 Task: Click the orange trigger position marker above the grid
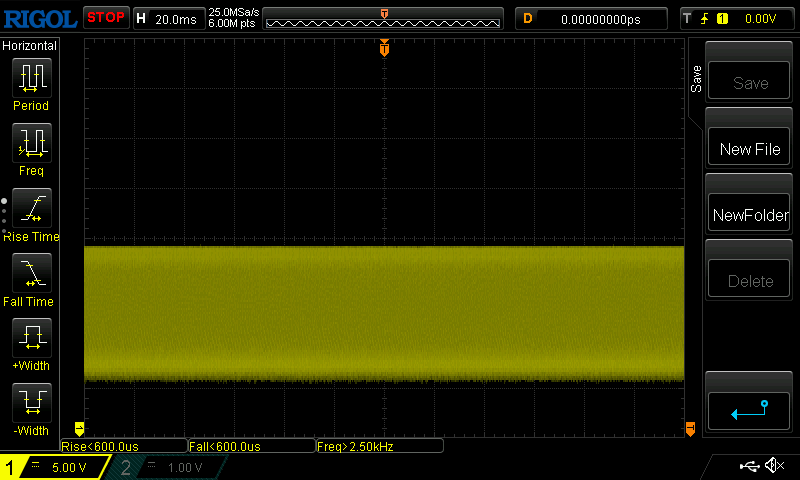pos(384,47)
